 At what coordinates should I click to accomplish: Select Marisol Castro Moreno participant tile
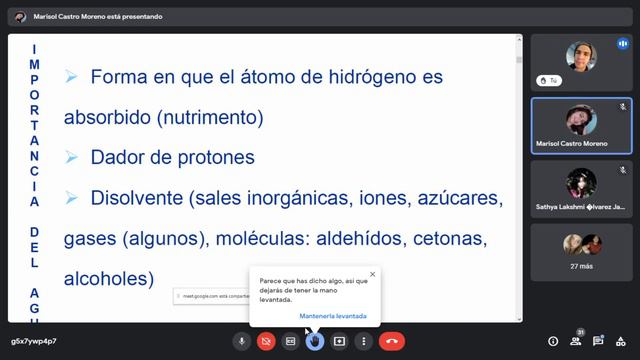[582, 126]
